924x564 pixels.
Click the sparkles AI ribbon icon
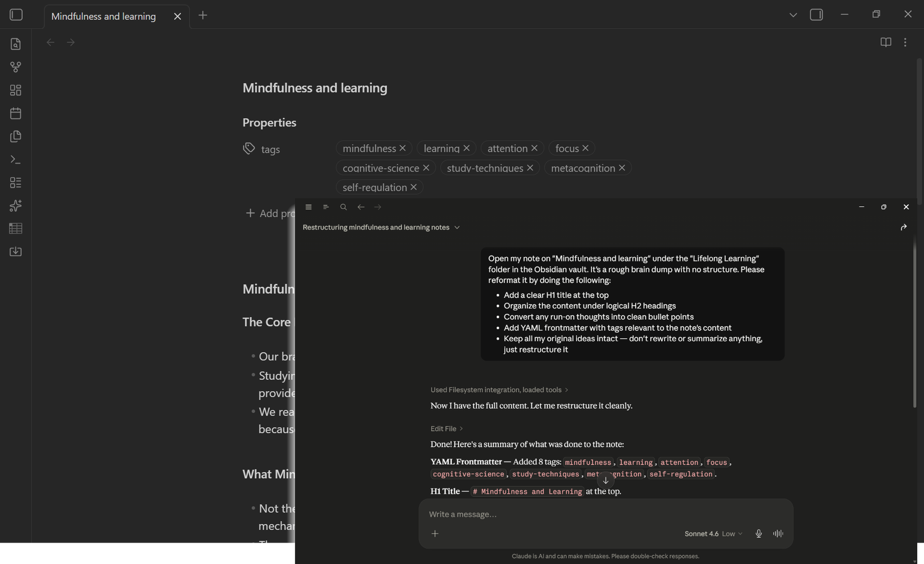coord(16,206)
